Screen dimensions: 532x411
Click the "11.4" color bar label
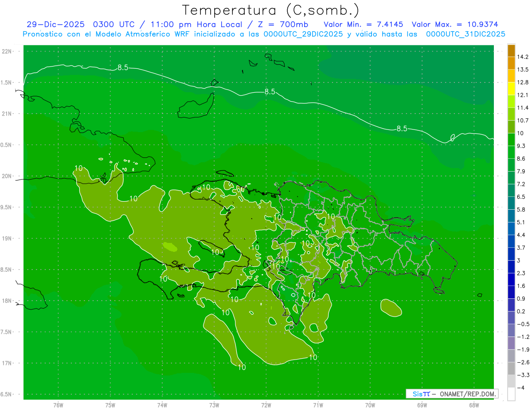pyautogui.click(x=523, y=108)
